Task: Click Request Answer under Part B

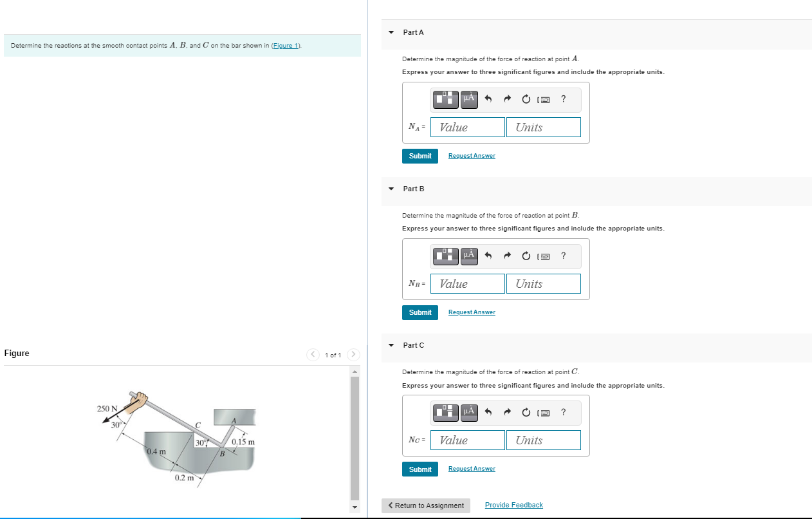Action: 472,312
